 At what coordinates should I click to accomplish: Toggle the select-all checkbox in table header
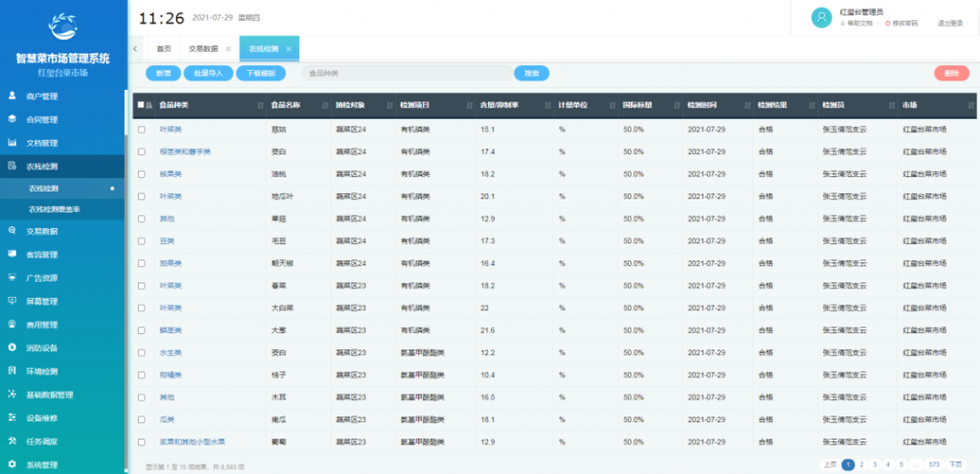coord(141,105)
